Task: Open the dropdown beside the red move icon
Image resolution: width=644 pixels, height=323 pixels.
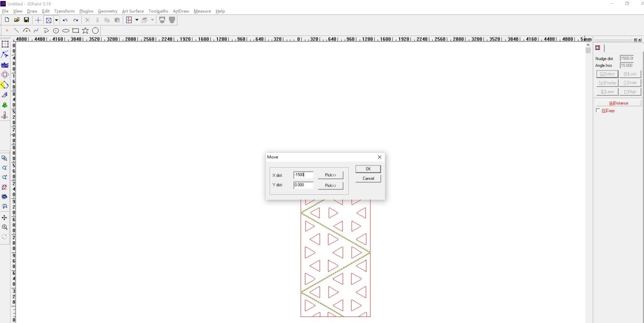Action: click(137, 20)
